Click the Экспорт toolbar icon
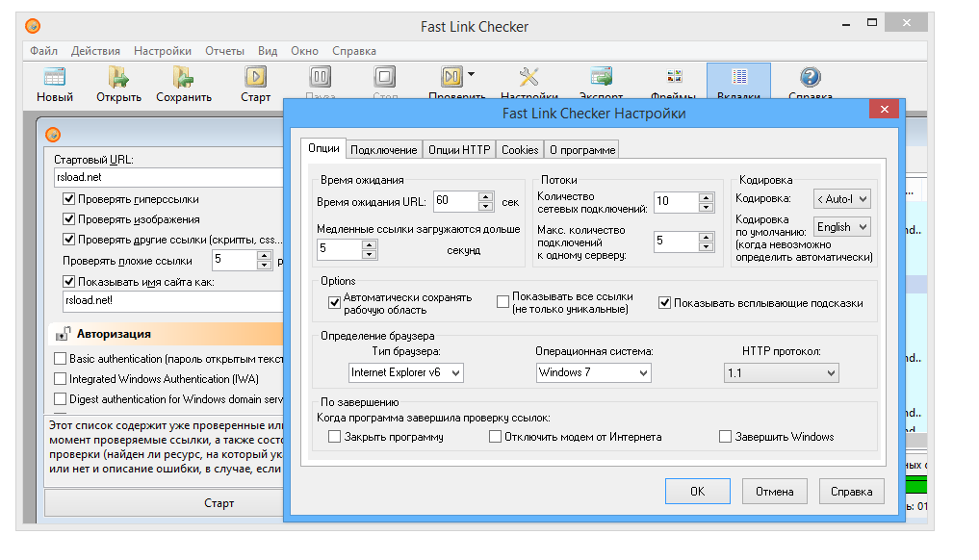 (602, 77)
